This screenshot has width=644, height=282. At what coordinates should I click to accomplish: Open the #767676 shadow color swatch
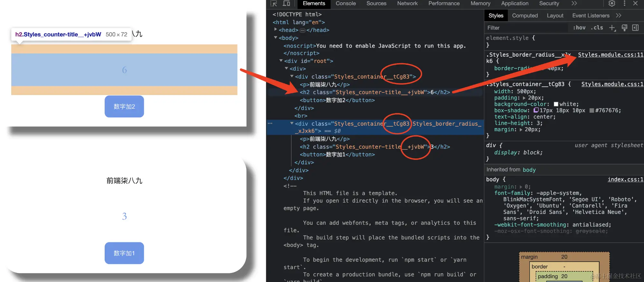click(592, 111)
